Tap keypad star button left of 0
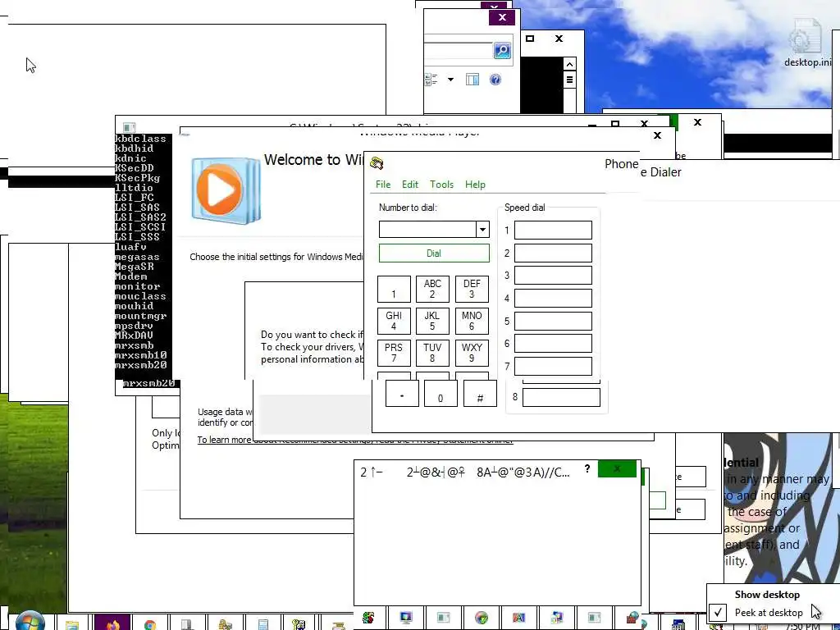The width and height of the screenshot is (840, 630). point(402,394)
